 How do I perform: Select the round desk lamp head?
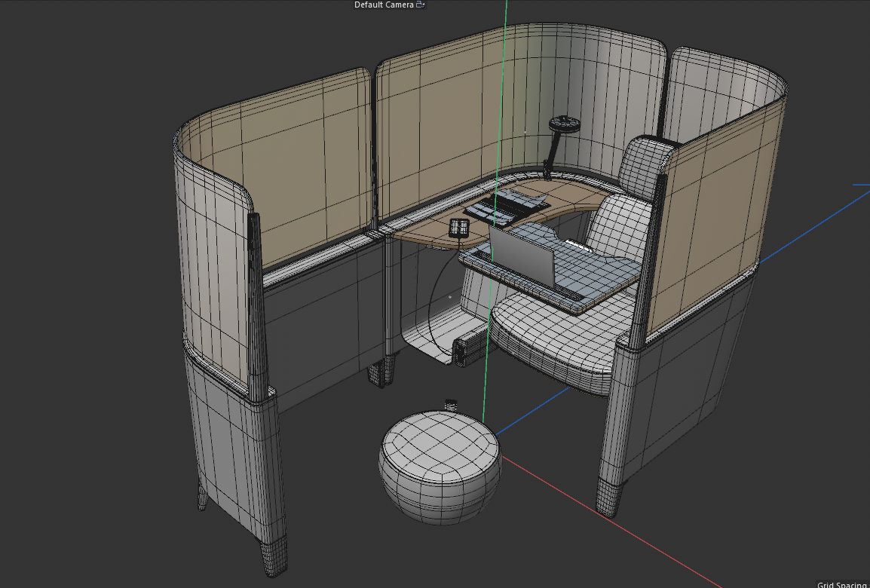tap(564, 124)
